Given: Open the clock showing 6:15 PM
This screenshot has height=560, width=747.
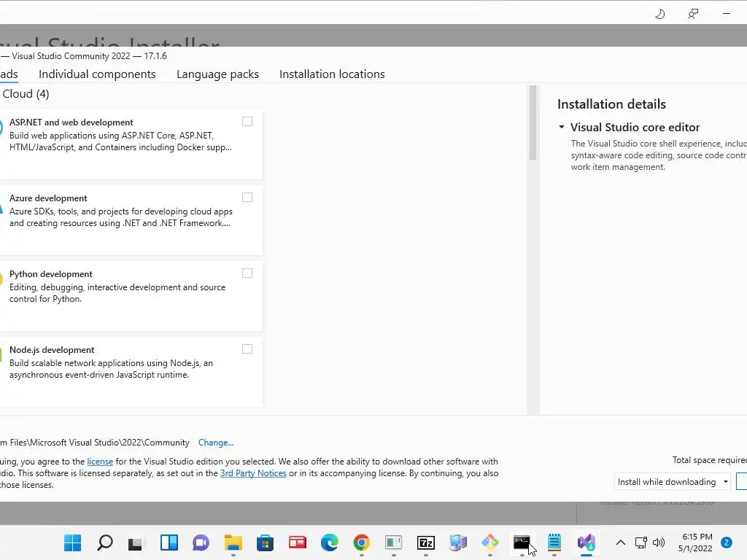Looking at the screenshot, I should [695, 542].
